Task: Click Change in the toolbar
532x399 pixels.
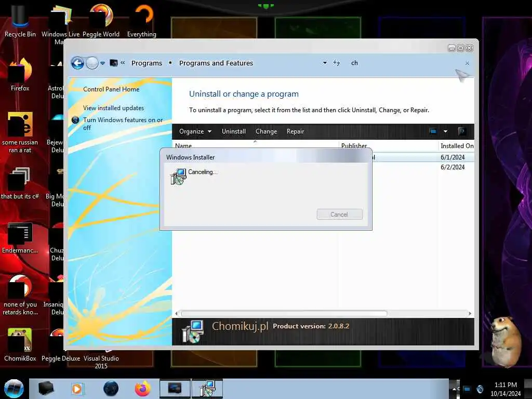Action: (x=267, y=131)
